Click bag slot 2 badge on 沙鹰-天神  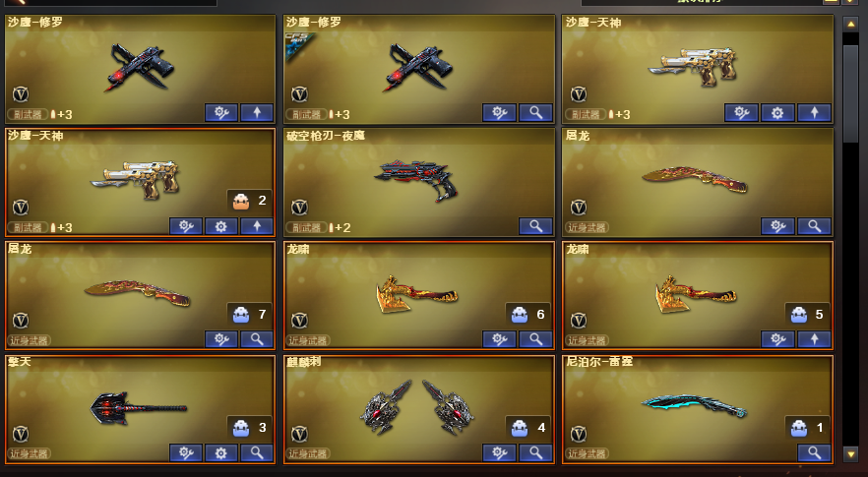[250, 201]
